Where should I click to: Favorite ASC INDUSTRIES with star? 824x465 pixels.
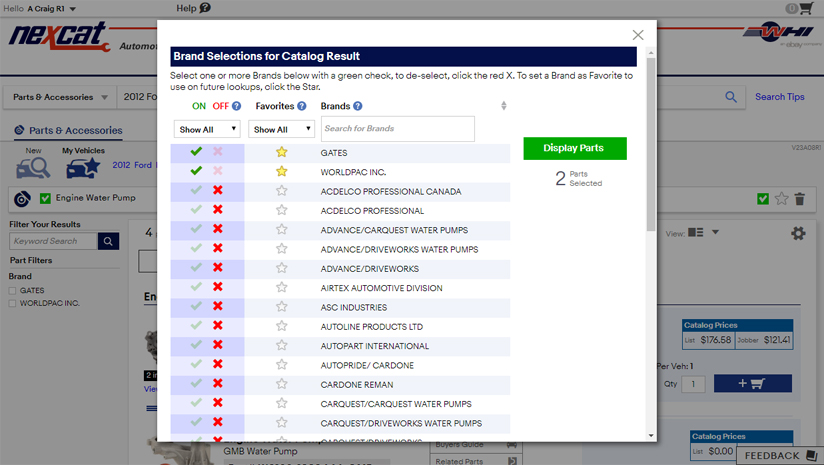pyautogui.click(x=282, y=307)
